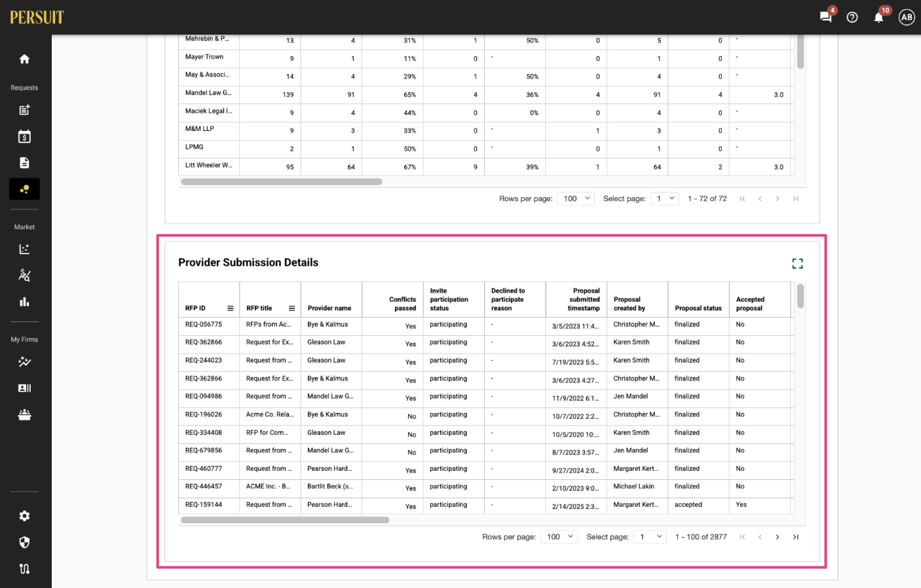Viewport: 921px width, 588px height.
Task: Jump to last page of the upper table
Action: 795,198
